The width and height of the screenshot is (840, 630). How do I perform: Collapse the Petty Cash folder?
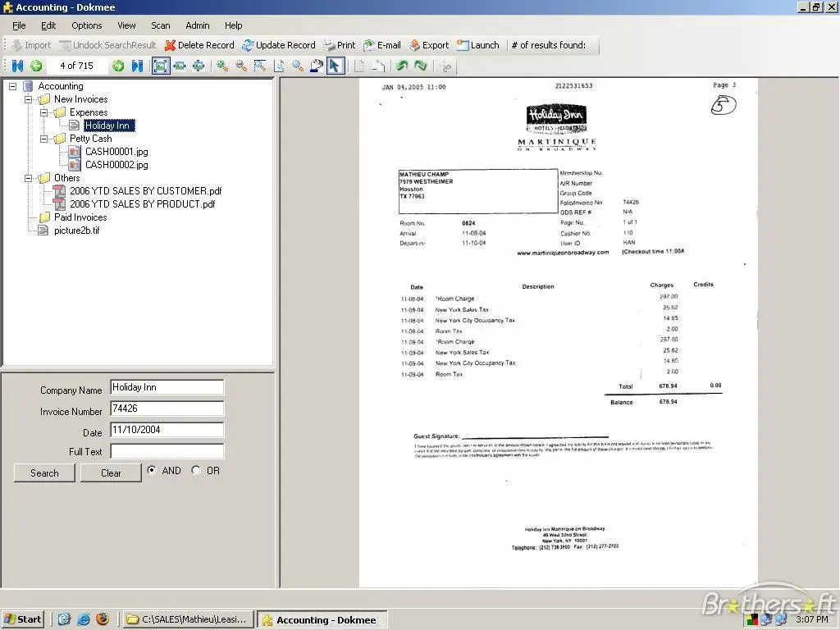[44, 139]
